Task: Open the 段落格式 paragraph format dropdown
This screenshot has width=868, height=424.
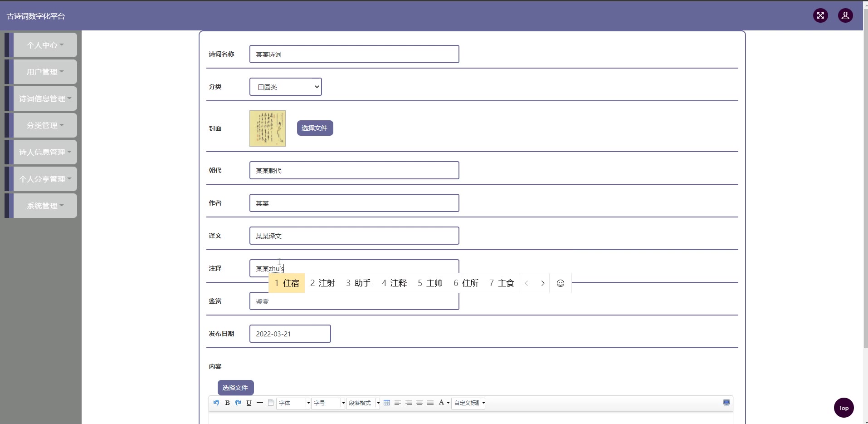Action: [x=363, y=403]
